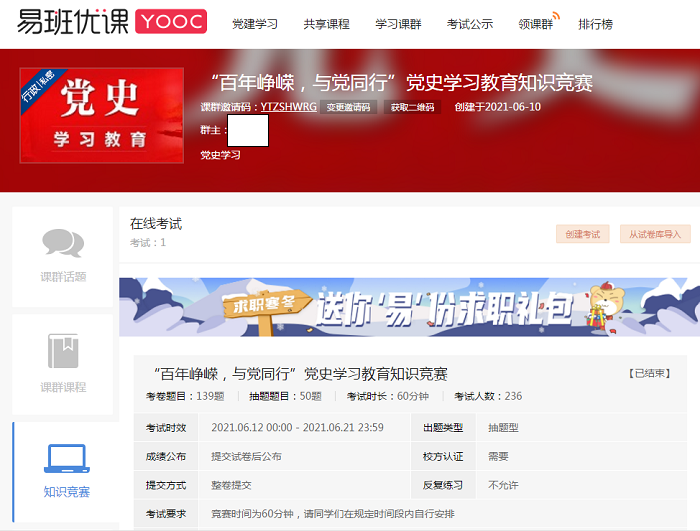Click invitation code YTZSHWRG link
This screenshot has width=700, height=531.
(288, 107)
